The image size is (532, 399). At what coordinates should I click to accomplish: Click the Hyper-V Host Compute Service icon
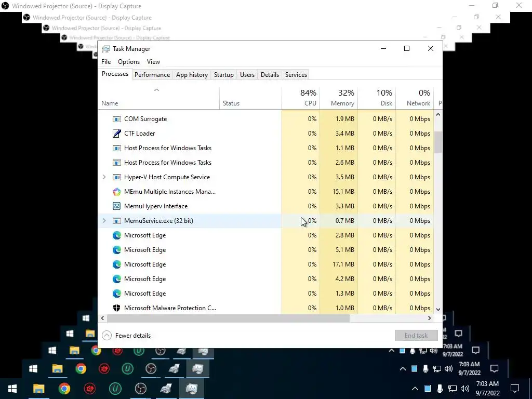coord(117,178)
